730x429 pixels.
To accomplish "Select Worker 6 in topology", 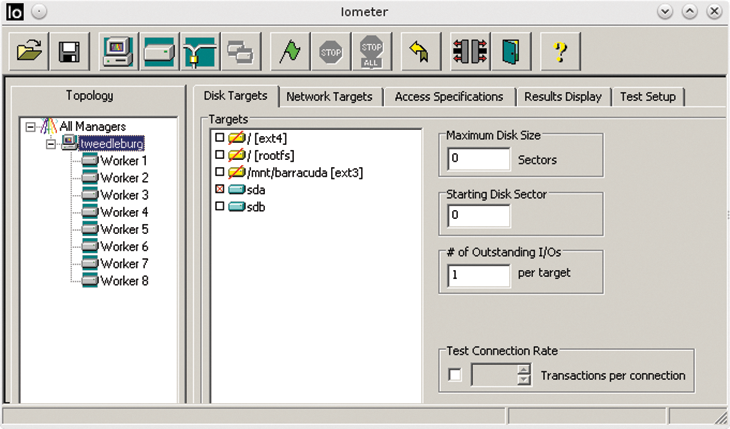I will 124,246.
